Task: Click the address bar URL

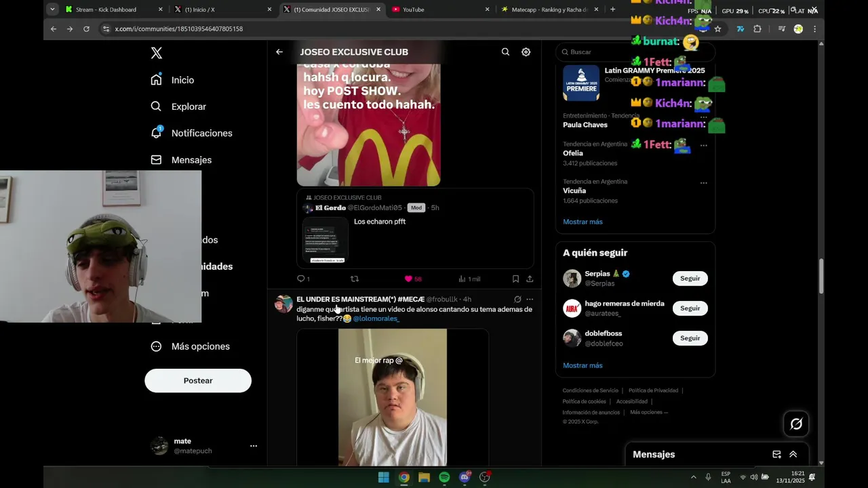Action: pyautogui.click(x=179, y=29)
